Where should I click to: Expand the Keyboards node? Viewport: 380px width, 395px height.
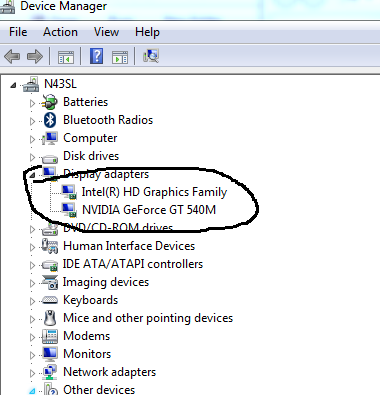tap(32, 301)
